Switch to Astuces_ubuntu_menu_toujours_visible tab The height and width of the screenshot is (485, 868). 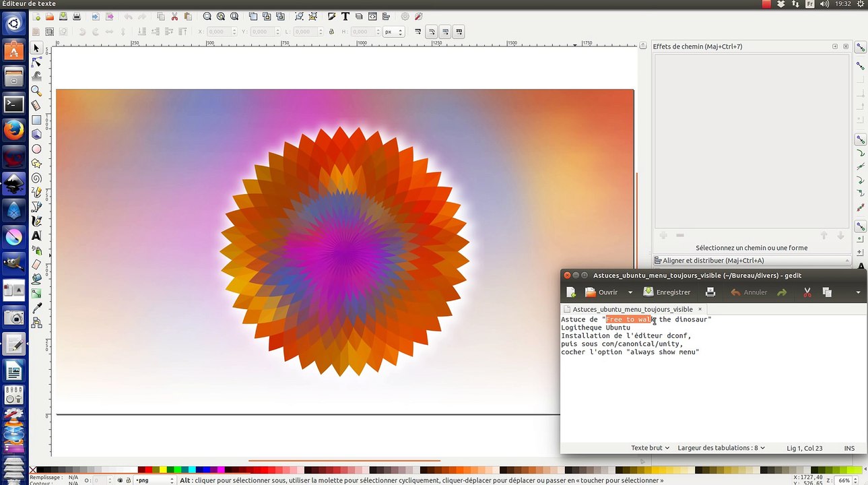[632, 309]
